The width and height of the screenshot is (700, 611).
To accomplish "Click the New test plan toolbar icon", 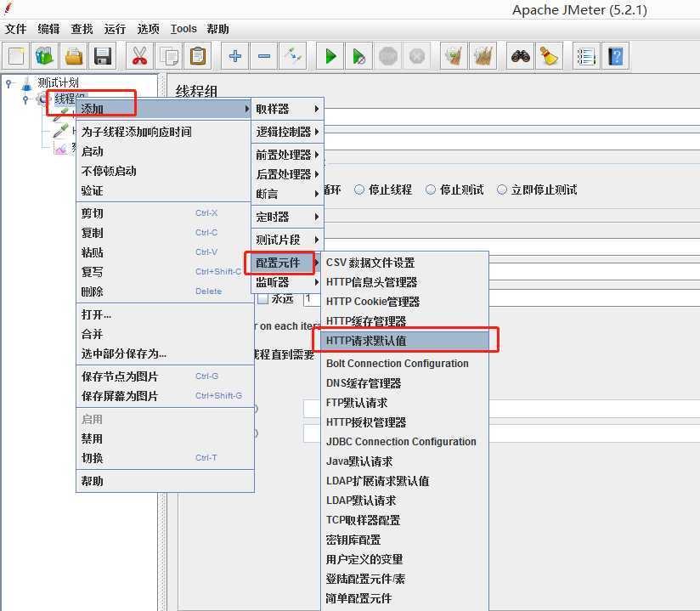I will point(16,56).
